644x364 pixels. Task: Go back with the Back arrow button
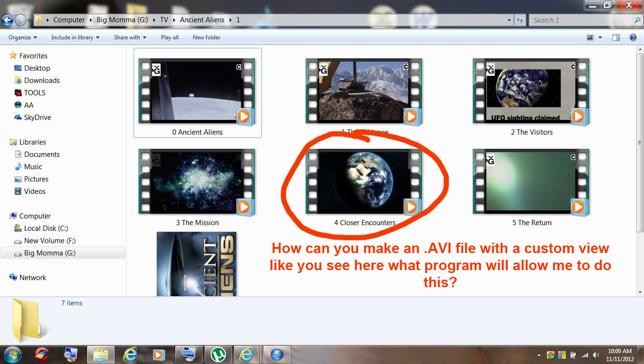[7, 20]
